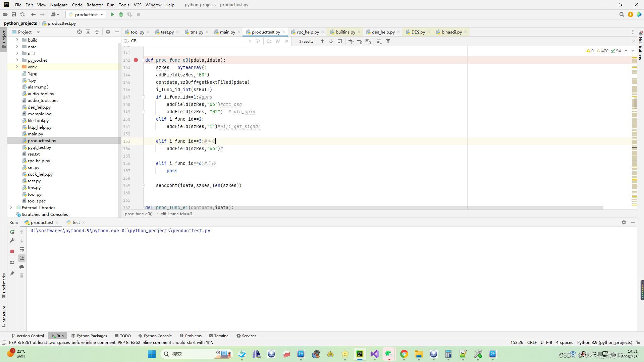Expand all nodes in Project panel

tap(88, 32)
